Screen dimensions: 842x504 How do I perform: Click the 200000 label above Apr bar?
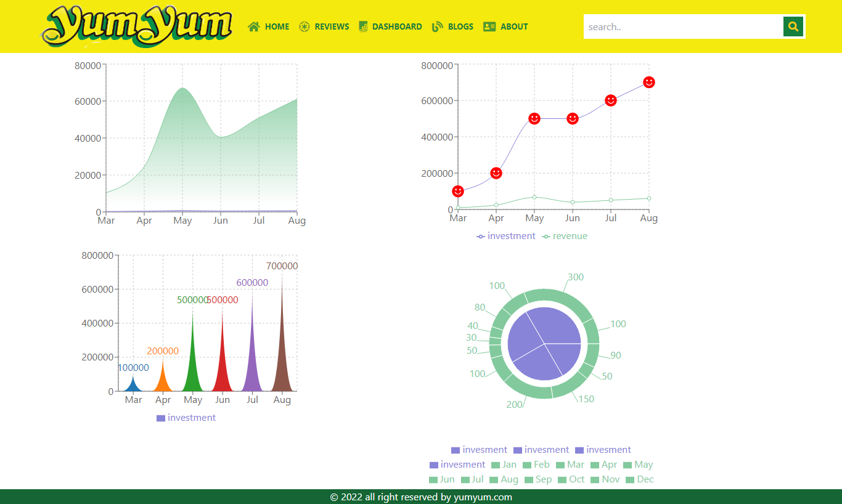[163, 351]
